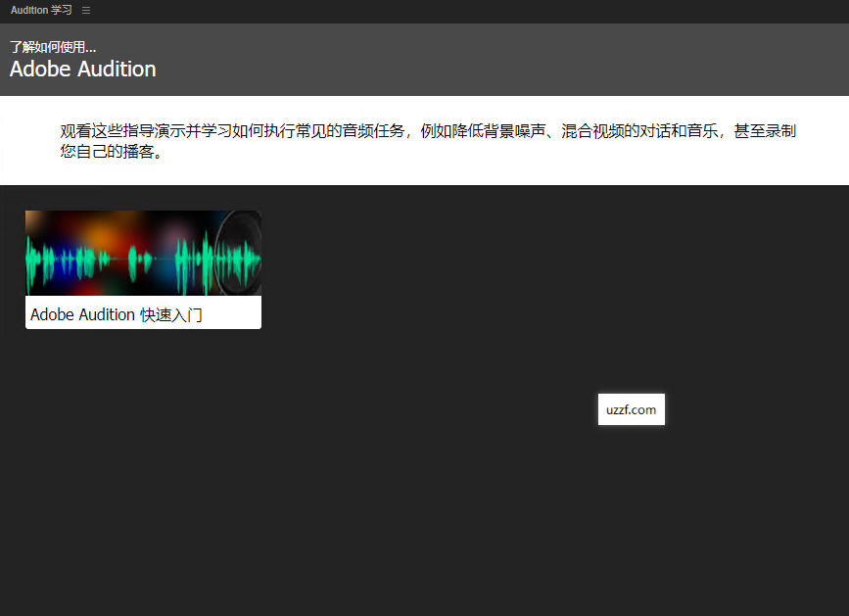Click the Adobe Audition 快速入门 card title
Screen dimensions: 849x616
pos(117,314)
